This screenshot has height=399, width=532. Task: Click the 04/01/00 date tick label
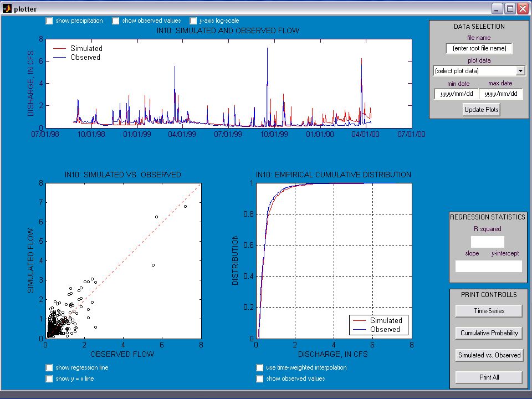pyautogui.click(x=365, y=134)
